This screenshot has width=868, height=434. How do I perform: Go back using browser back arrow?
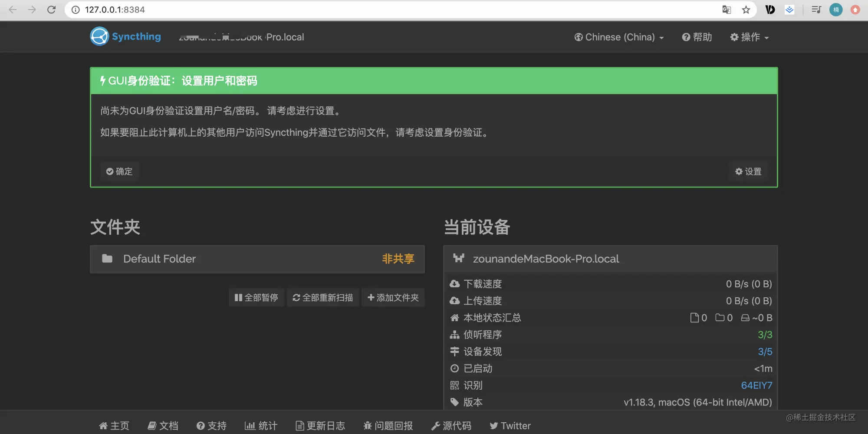tap(13, 10)
